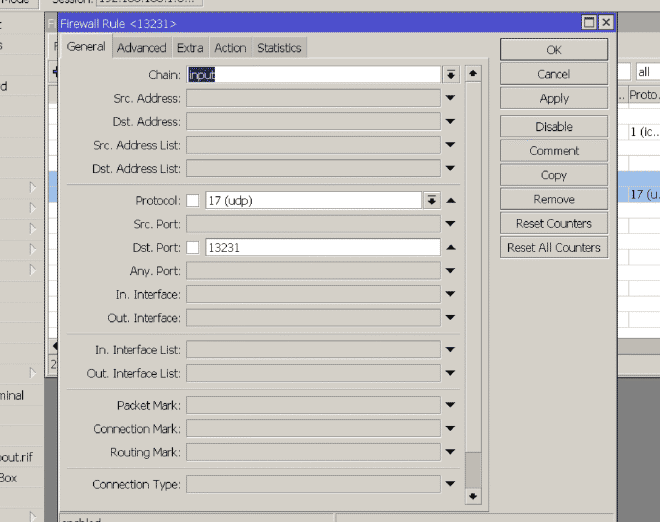Open the Chain dropdown list
The image size is (660, 522).
451,75
